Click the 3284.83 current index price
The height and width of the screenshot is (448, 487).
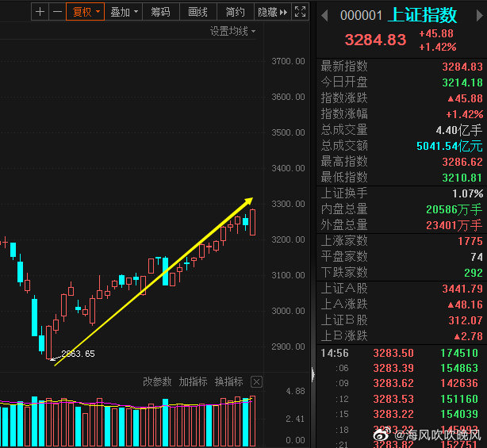point(375,40)
